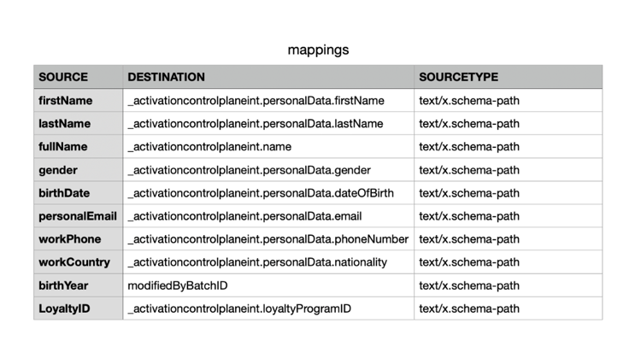The image size is (641, 364).
Task: Select the workPhone source cell
Action: [x=79, y=239]
